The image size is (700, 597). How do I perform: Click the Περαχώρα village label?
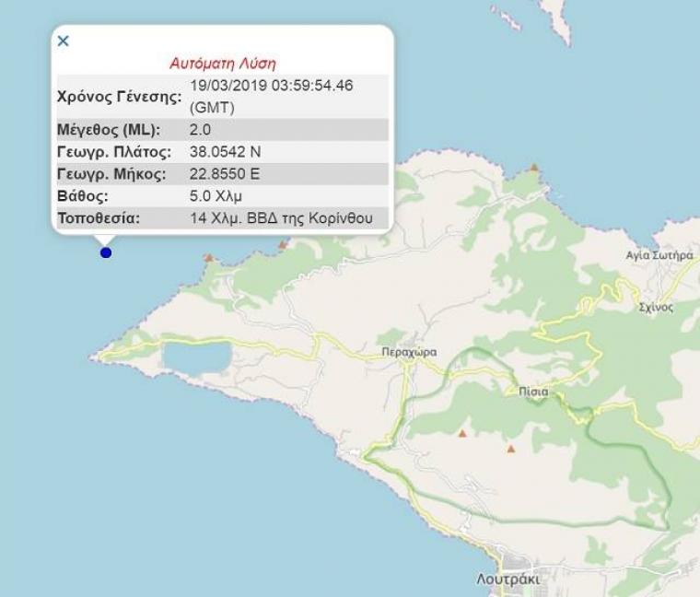(x=409, y=352)
